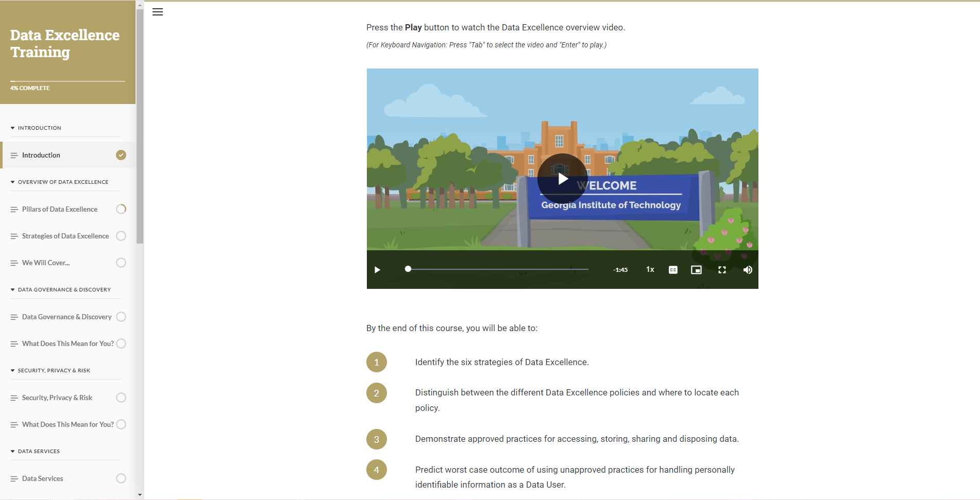Enable picture-in-picture mode icon
This screenshot has height=500, width=980.
(x=696, y=270)
